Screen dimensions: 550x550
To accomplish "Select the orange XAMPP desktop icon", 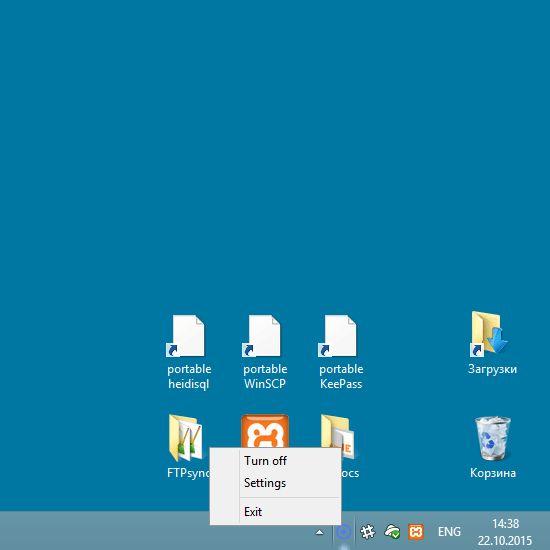I will [265, 431].
